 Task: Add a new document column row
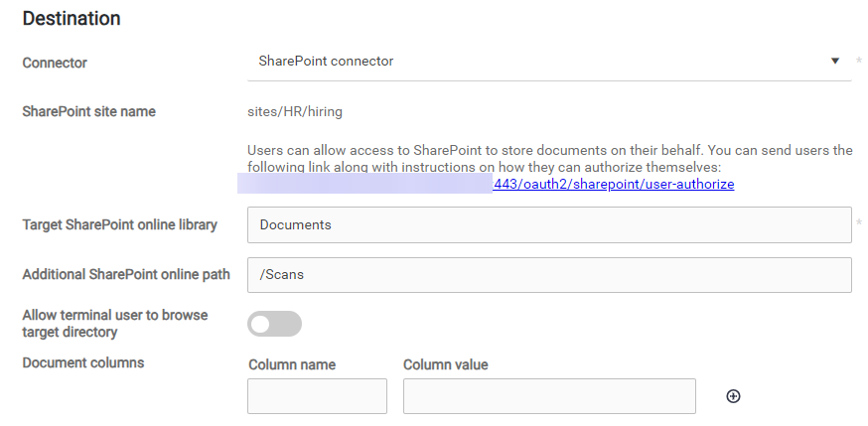[x=733, y=396]
